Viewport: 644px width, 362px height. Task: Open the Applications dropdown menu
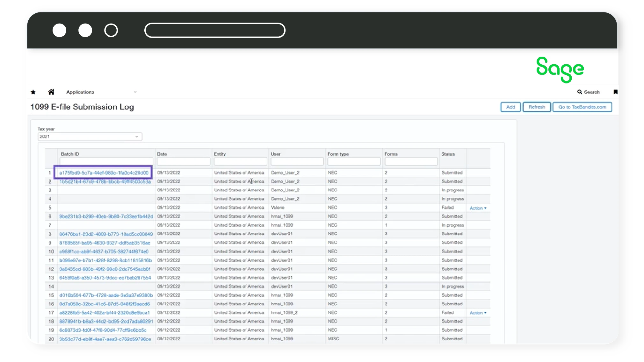point(101,92)
